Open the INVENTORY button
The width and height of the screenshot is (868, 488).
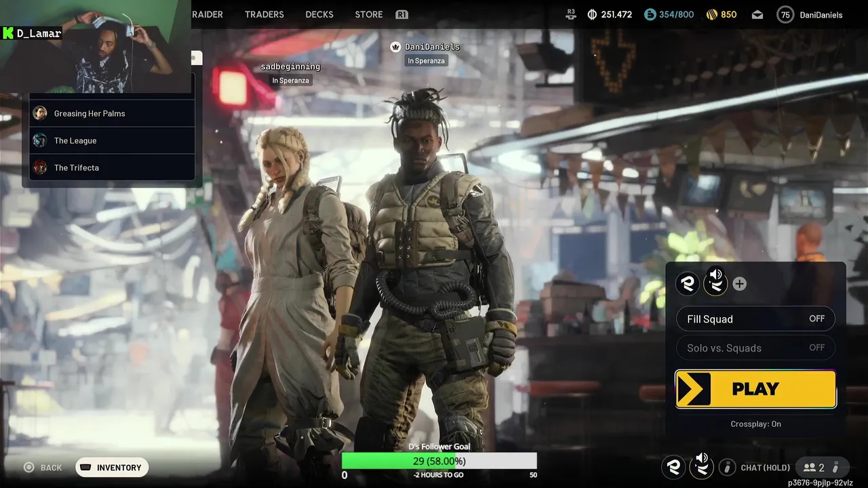(112, 468)
